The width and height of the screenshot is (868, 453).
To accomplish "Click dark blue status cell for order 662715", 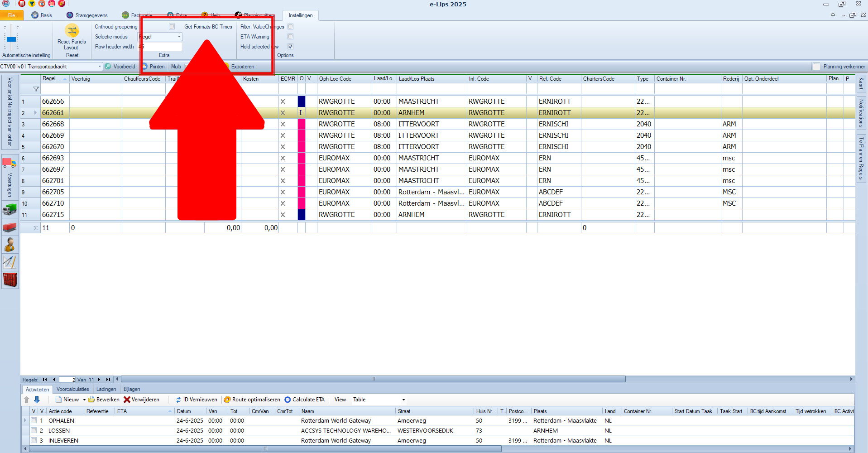I will coord(302,215).
